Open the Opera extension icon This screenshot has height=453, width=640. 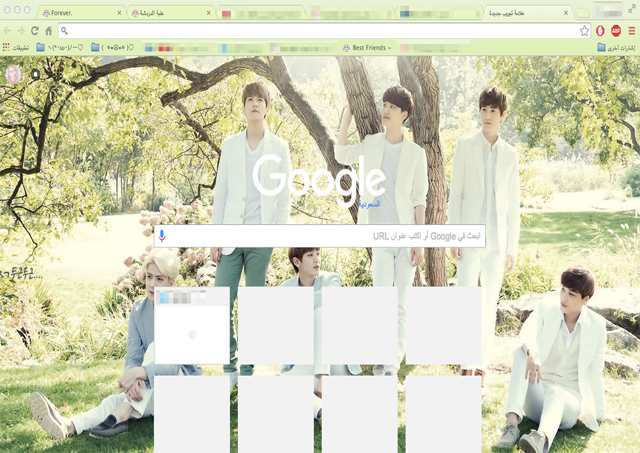pos(601,31)
